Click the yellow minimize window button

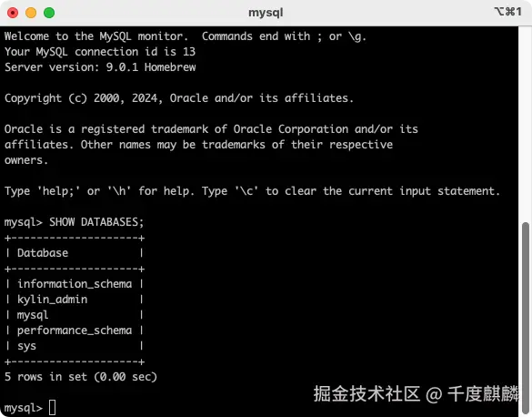[31, 13]
